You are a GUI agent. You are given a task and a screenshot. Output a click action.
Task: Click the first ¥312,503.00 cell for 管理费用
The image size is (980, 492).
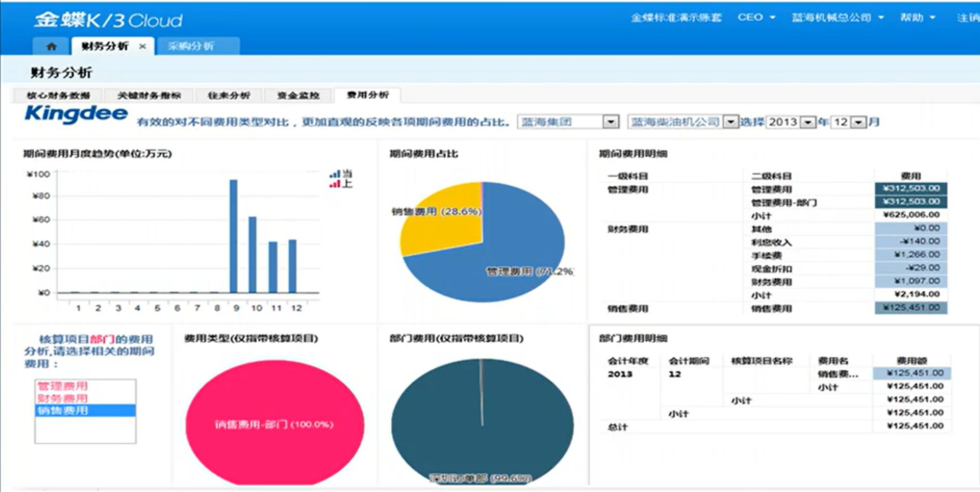pyautogui.click(x=911, y=188)
